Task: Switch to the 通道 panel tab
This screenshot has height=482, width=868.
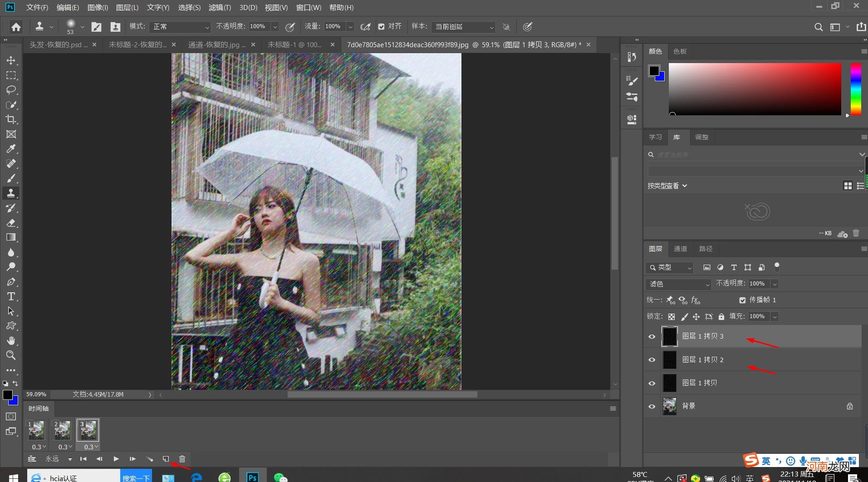Action: pos(680,249)
